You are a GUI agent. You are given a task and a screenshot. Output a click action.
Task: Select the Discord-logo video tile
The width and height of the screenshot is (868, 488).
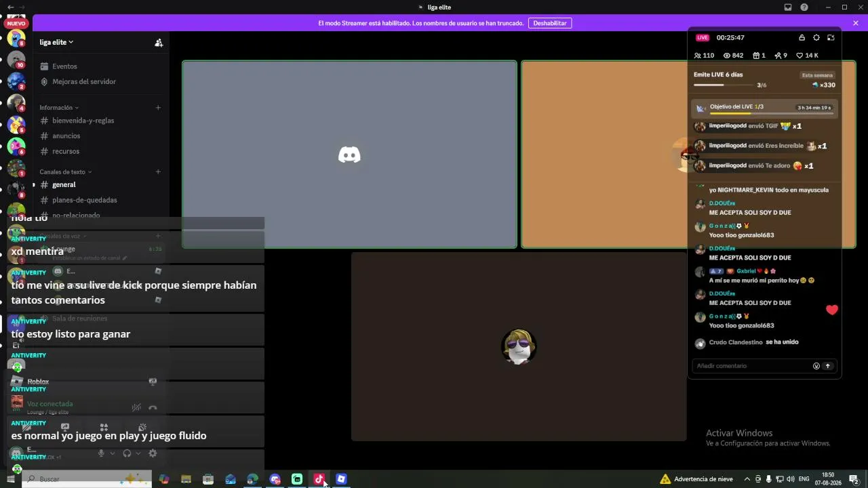(349, 155)
